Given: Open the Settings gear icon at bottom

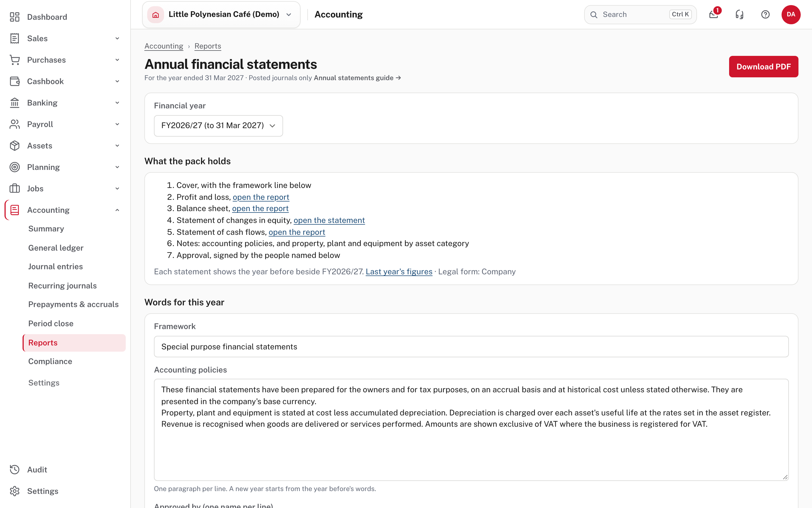Looking at the screenshot, I should tap(14, 491).
